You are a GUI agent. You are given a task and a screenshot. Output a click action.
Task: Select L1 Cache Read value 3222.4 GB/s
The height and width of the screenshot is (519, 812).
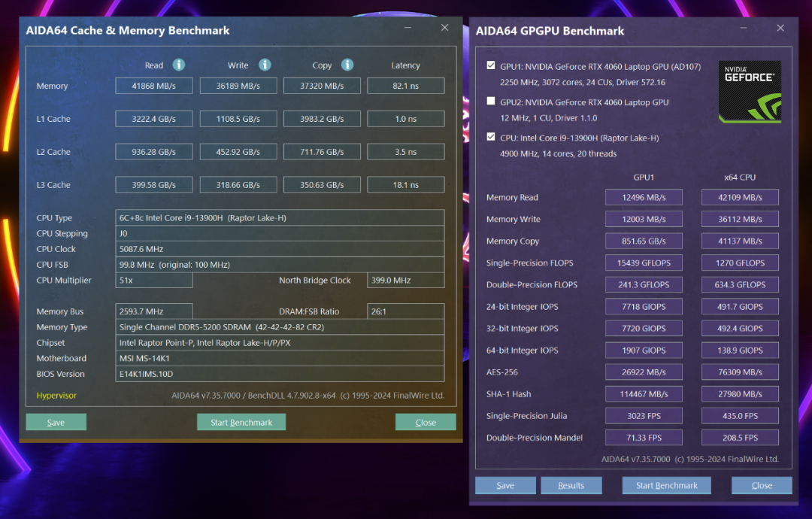154,119
